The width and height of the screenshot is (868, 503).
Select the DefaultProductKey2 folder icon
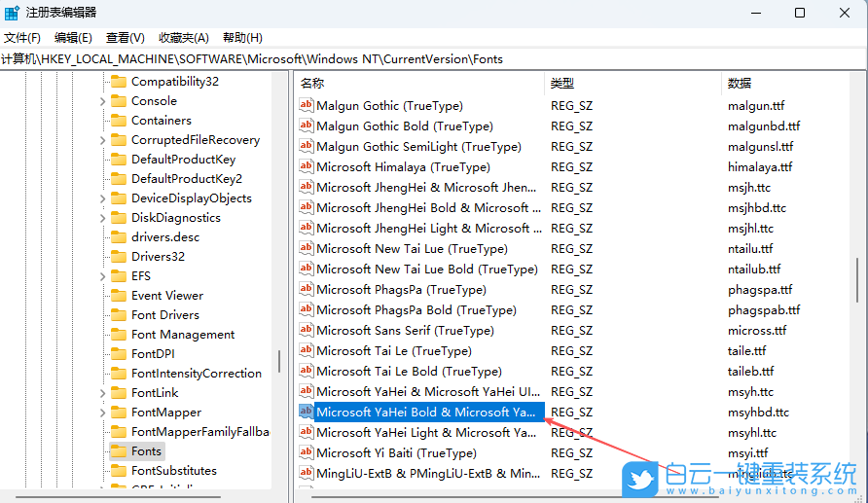point(119,179)
